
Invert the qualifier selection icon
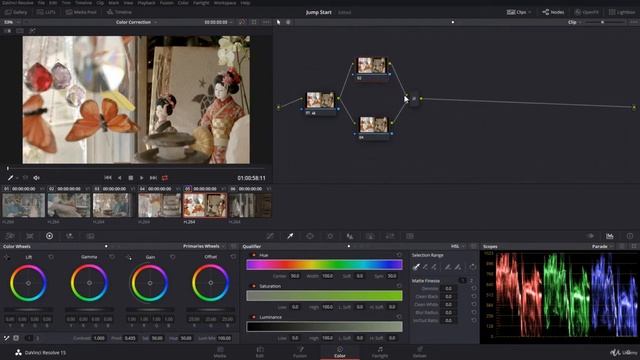coord(473,267)
